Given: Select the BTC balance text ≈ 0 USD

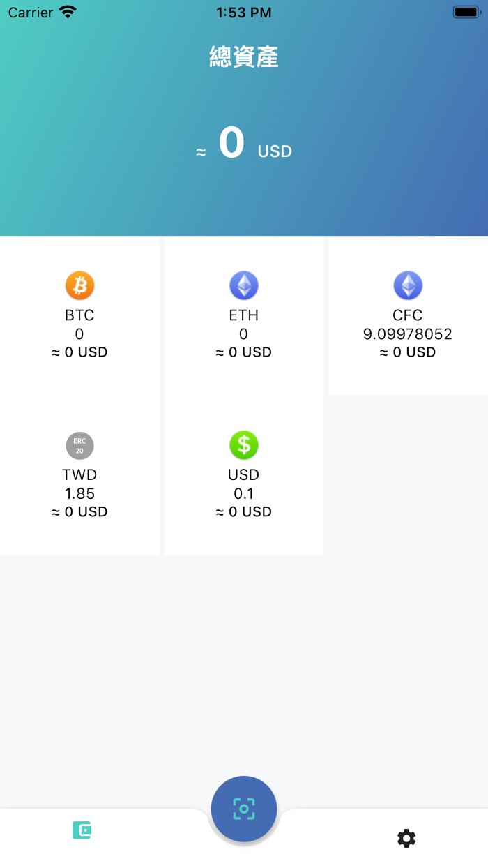Looking at the screenshot, I should 79,352.
